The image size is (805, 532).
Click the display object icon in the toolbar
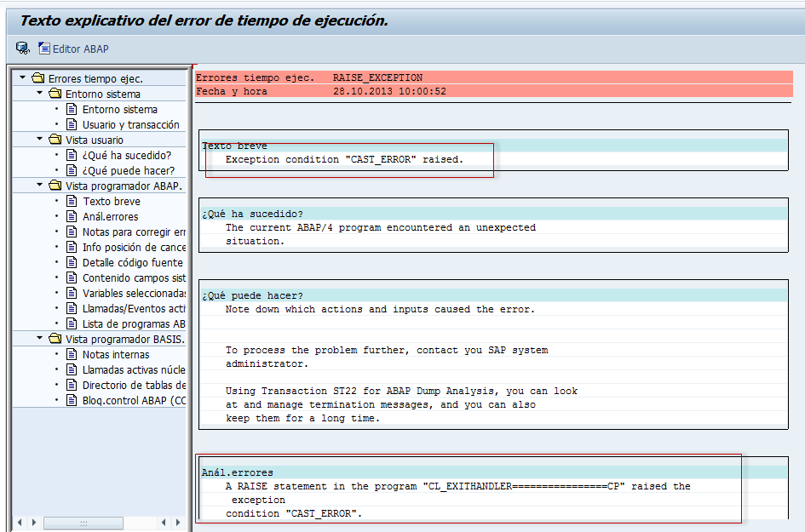(21, 49)
